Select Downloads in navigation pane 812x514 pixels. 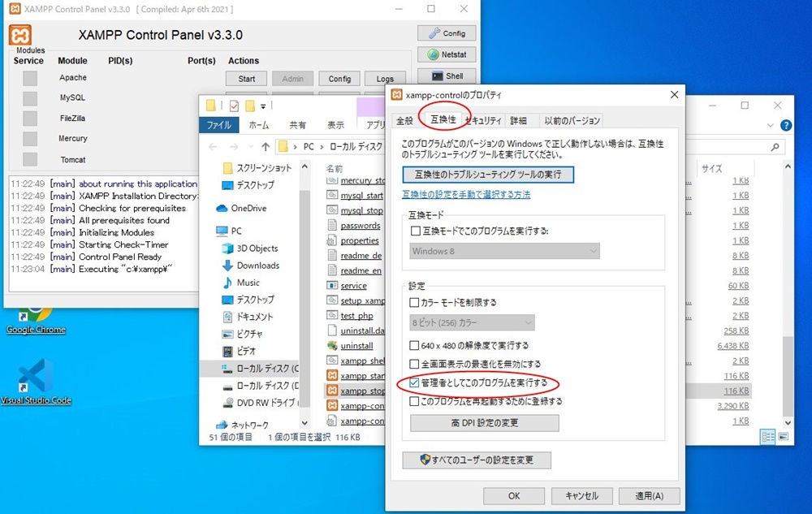tap(251, 265)
